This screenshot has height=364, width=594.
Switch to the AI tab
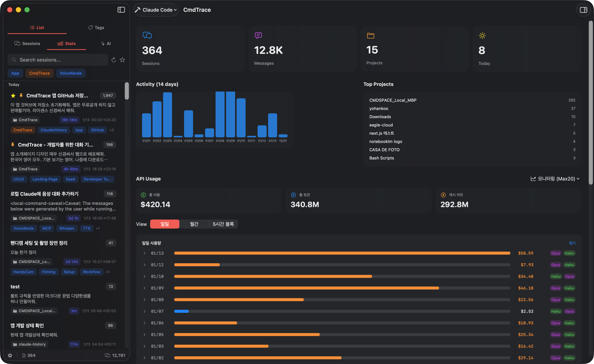point(106,44)
